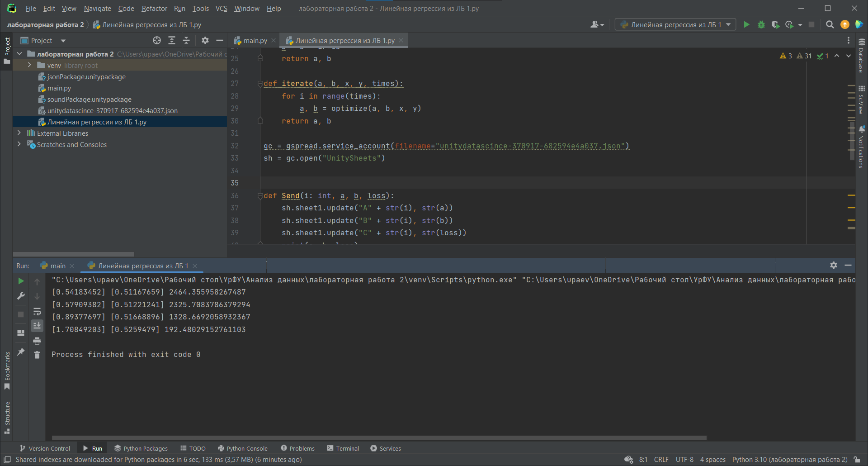
Task: Hide the Project tool window
Action: tap(220, 40)
